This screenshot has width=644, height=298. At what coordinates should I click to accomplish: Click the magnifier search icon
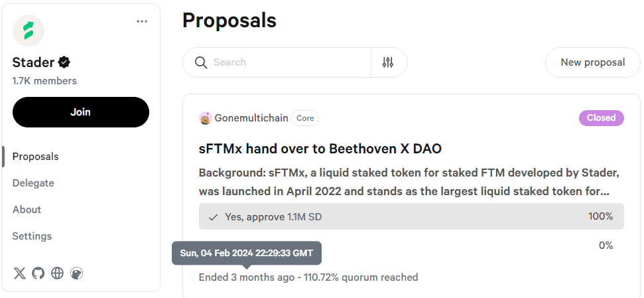(x=202, y=62)
